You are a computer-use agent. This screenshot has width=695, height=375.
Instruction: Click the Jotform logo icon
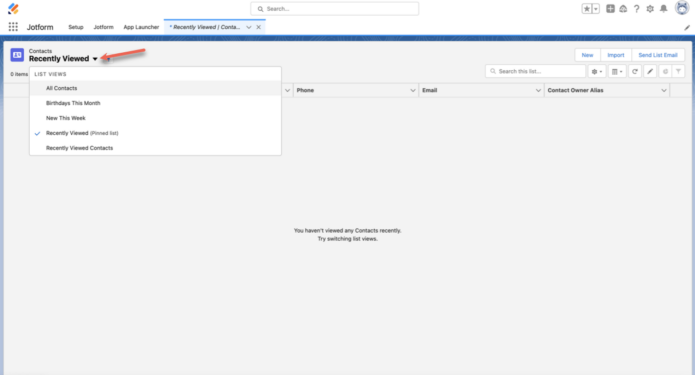coord(13,8)
